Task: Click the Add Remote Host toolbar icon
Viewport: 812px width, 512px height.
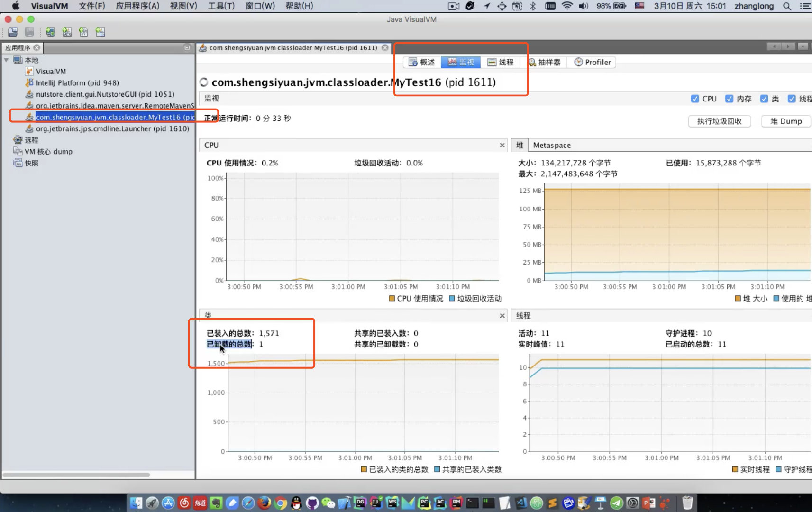Action: tap(50, 32)
